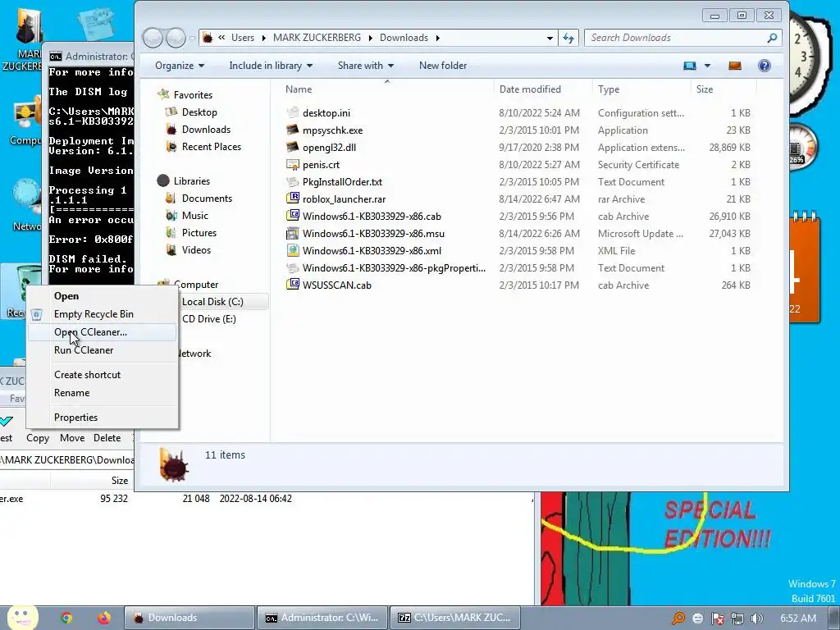Click the network tray icon

737,619
